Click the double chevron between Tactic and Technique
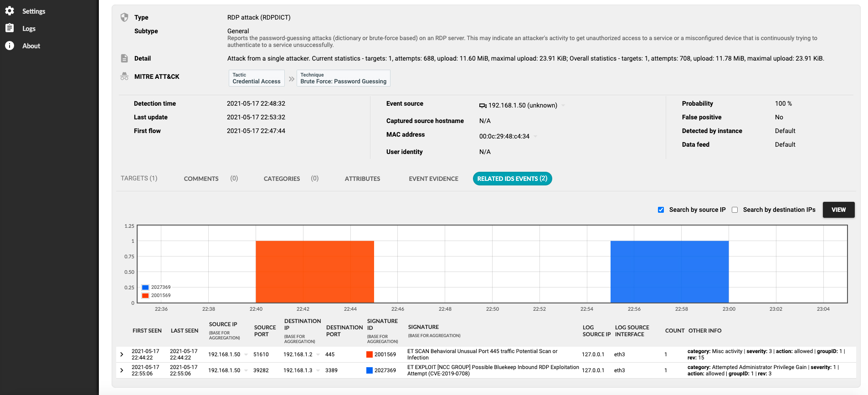The width and height of the screenshot is (868, 395). click(x=292, y=79)
